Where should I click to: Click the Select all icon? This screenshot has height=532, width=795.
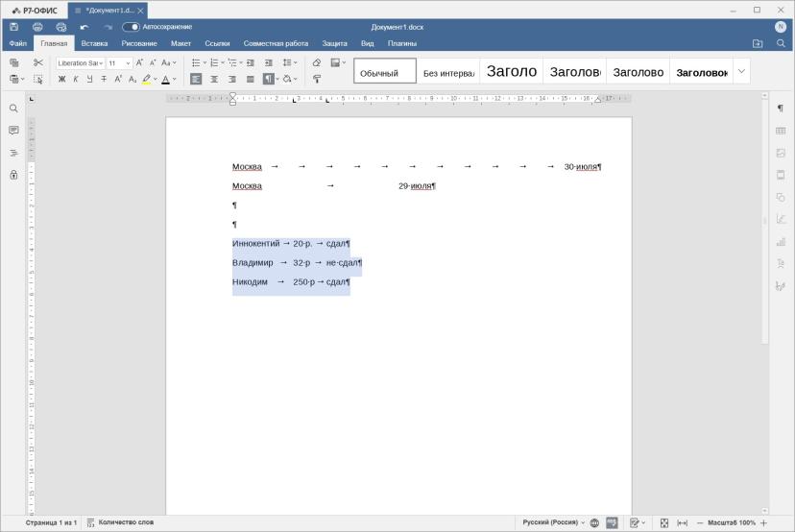pyautogui.click(x=38, y=79)
